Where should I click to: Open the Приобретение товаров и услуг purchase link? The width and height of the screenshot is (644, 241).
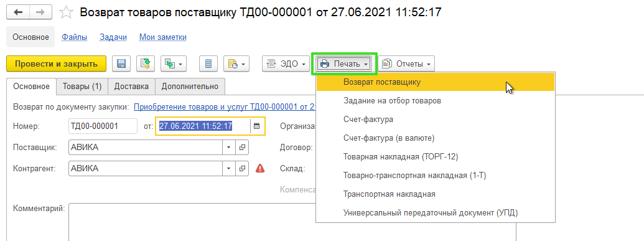(x=225, y=107)
